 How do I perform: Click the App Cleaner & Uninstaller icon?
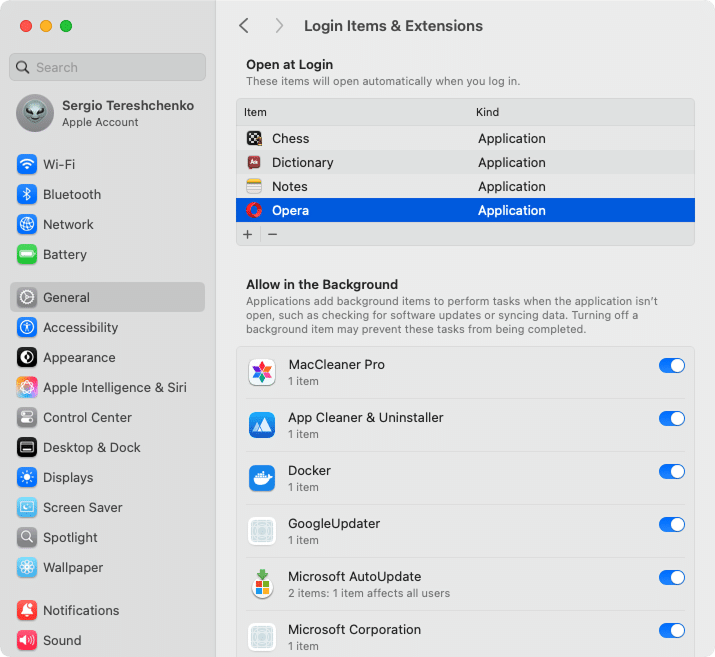pos(262,425)
